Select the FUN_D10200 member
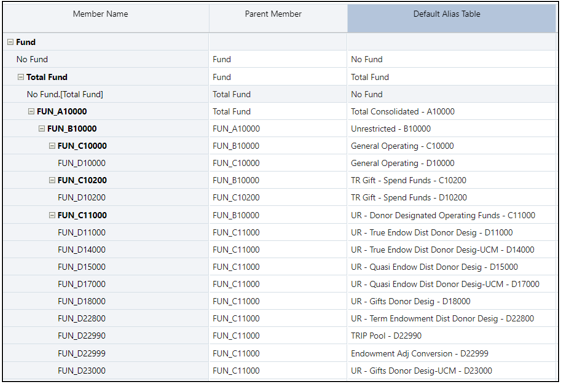The image size is (561, 384). (x=82, y=198)
